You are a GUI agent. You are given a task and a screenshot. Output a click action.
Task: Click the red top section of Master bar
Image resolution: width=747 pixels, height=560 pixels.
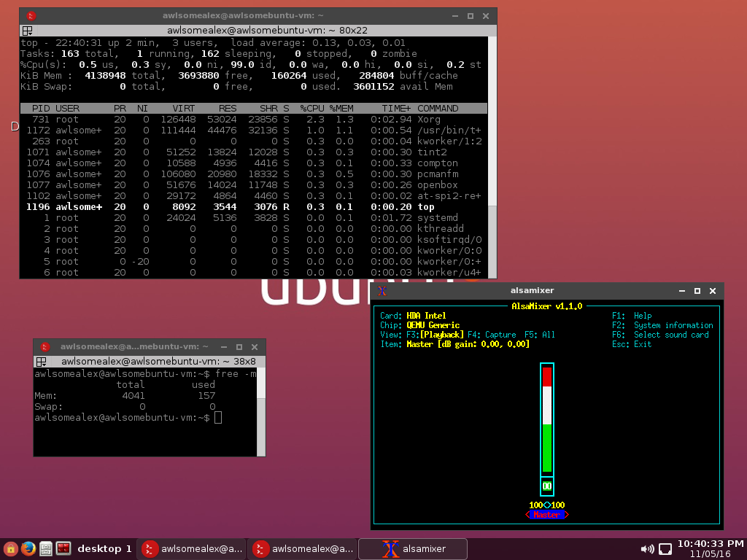[547, 377]
